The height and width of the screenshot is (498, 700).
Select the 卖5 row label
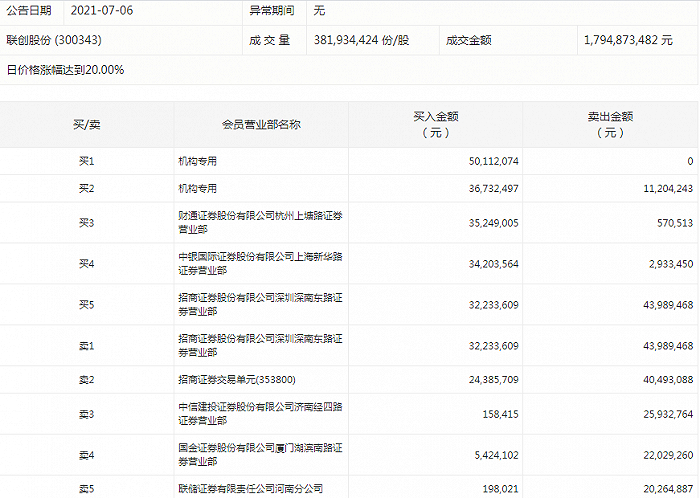[87, 489]
